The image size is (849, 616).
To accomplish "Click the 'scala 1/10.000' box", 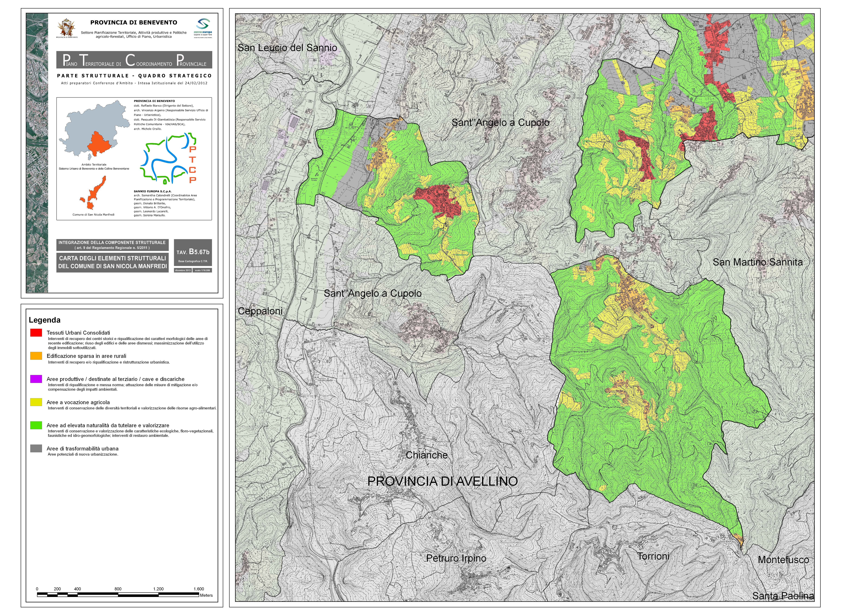I will pyautogui.click(x=203, y=270).
